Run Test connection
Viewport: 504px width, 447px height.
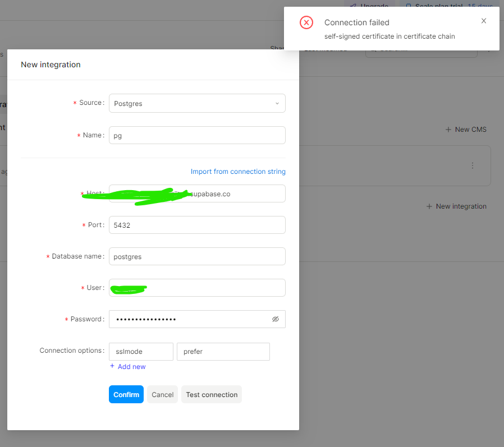point(212,394)
